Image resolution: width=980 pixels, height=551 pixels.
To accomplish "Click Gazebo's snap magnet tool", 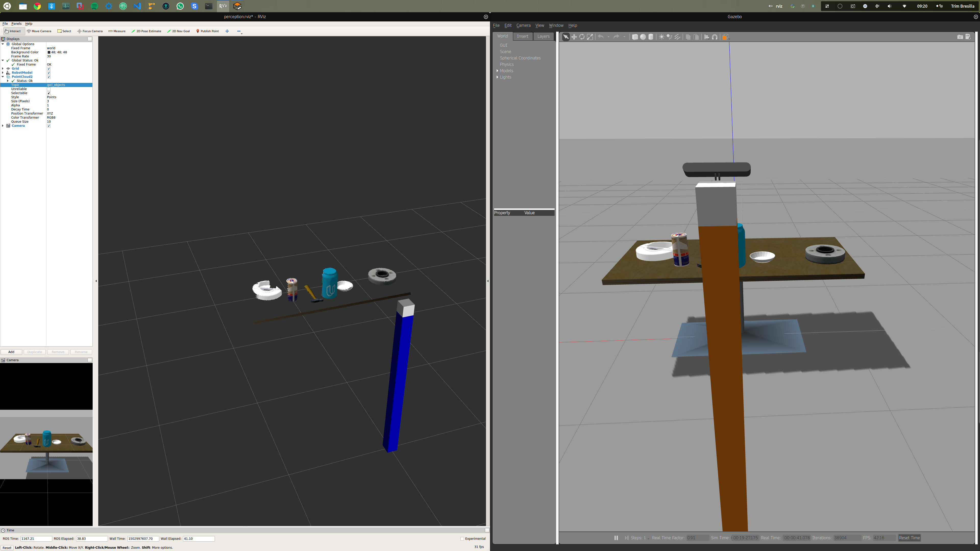I will pyautogui.click(x=715, y=37).
